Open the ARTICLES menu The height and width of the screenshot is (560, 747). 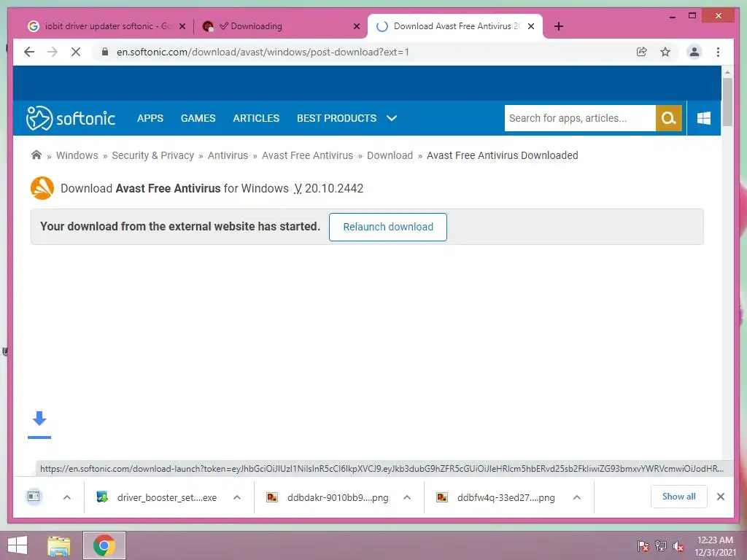pos(256,118)
